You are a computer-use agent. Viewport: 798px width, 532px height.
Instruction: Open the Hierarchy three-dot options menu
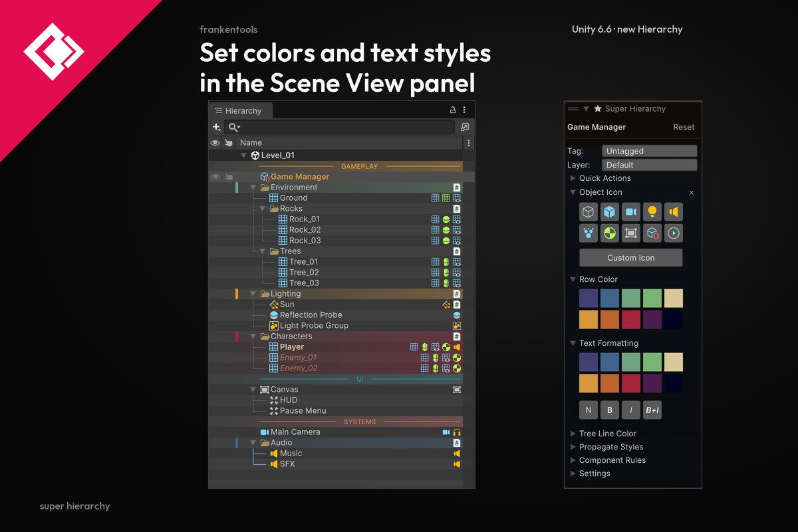(464, 110)
